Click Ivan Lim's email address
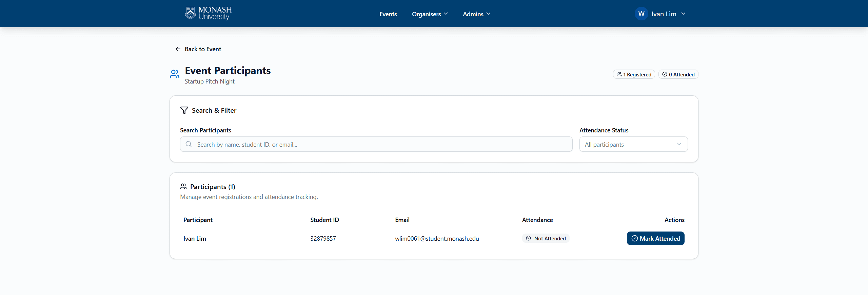This screenshot has width=868, height=295. (x=437, y=239)
